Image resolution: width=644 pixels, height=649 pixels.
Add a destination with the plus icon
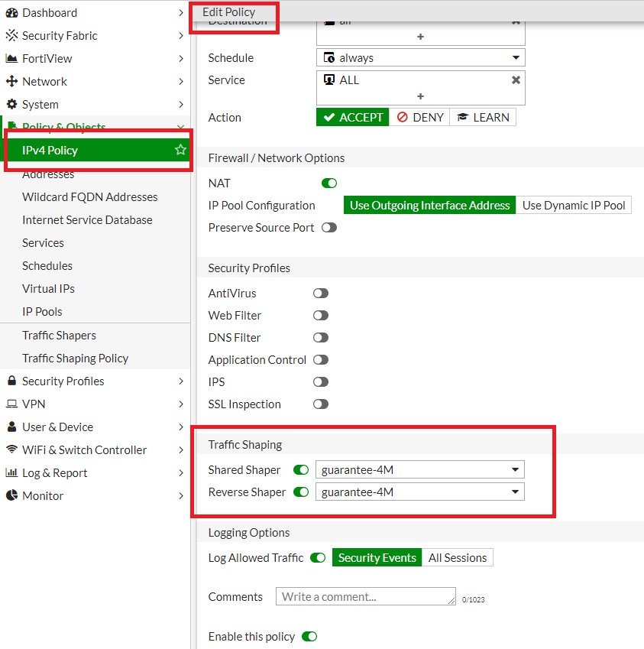421,37
